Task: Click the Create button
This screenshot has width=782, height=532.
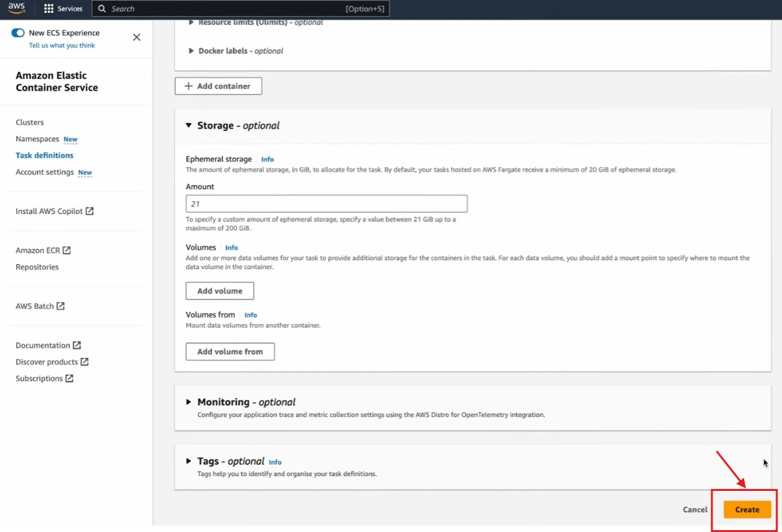Action: click(x=747, y=510)
